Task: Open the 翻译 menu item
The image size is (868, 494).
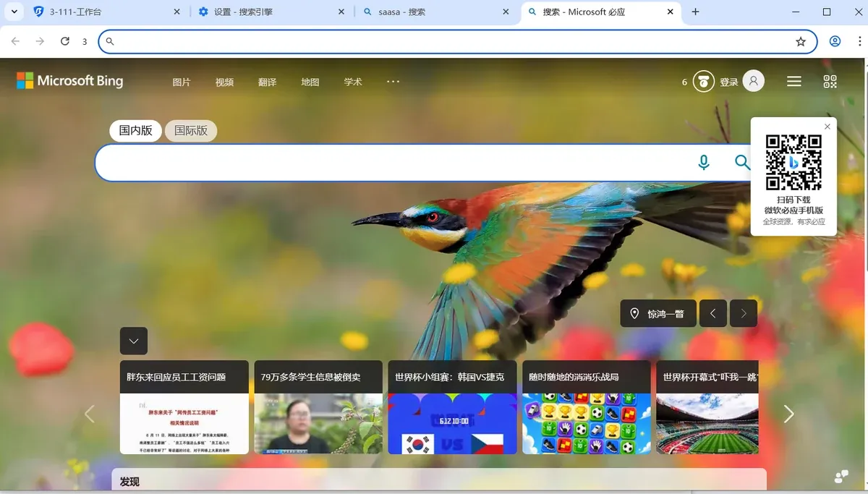Action: pyautogui.click(x=268, y=82)
